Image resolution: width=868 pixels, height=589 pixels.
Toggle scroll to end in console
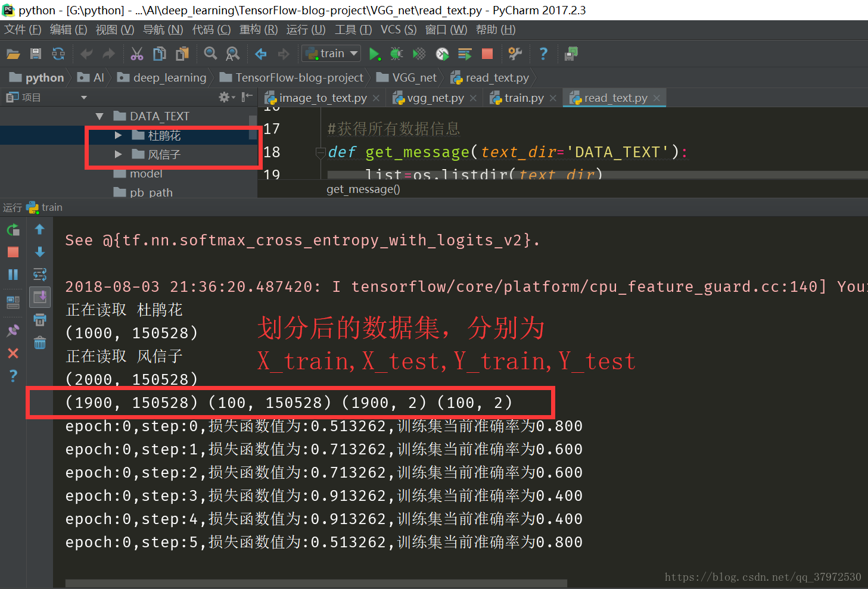40,297
